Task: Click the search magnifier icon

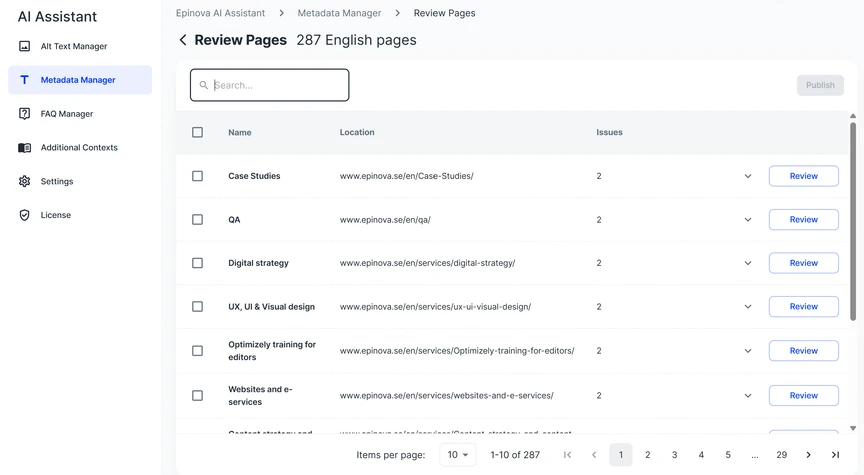Action: coord(203,85)
